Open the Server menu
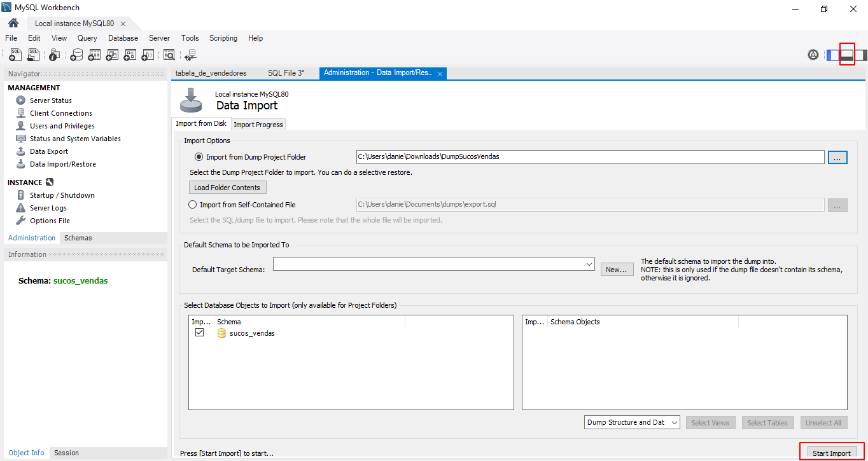This screenshot has height=461, width=868. 159,38
